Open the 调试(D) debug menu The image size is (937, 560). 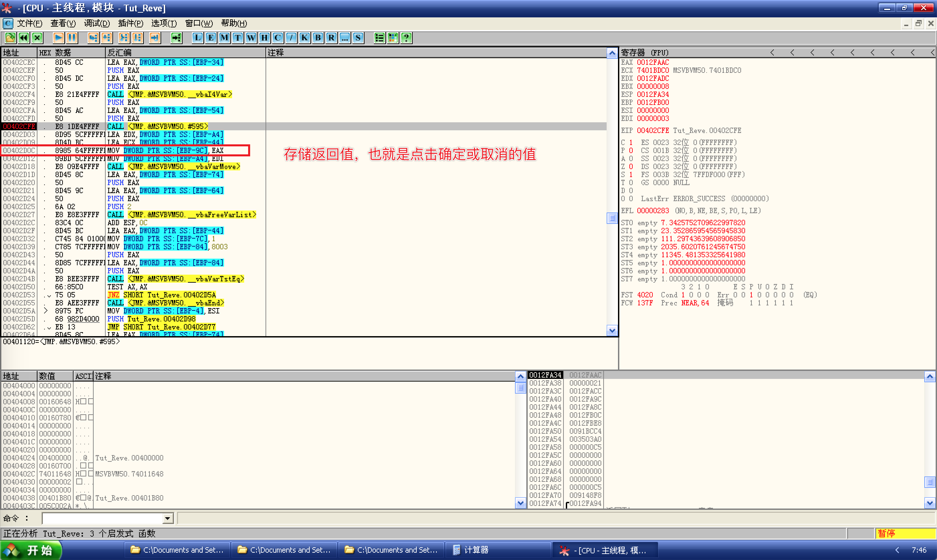97,23
